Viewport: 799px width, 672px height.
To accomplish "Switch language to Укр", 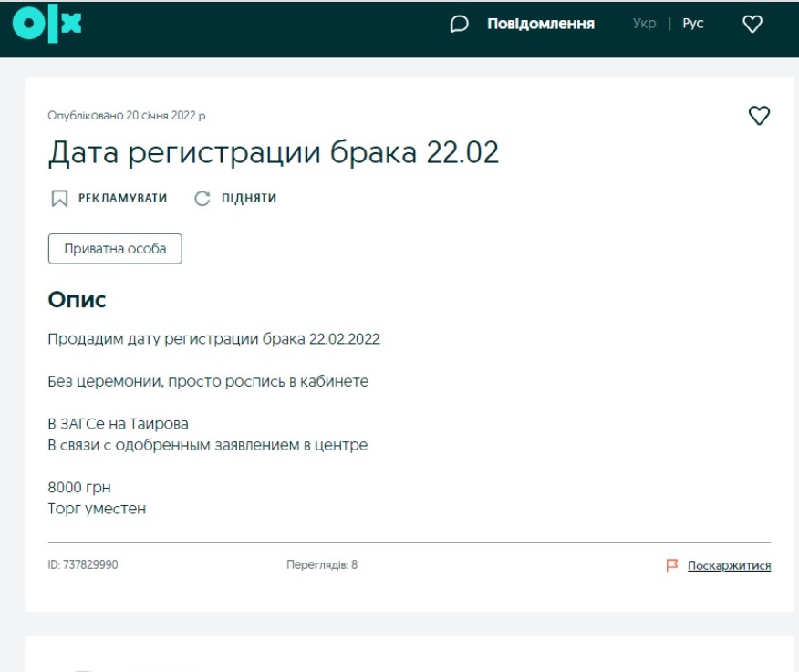I will pos(644,24).
